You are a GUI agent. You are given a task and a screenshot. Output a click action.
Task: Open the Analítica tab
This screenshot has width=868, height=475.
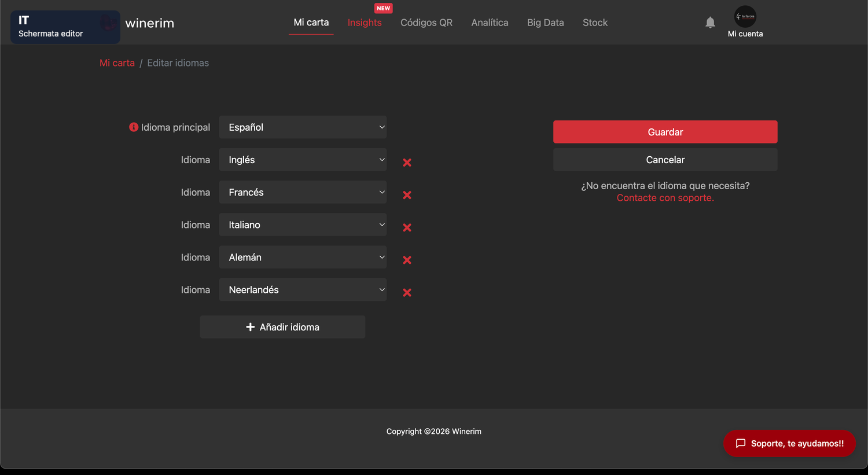pos(490,23)
